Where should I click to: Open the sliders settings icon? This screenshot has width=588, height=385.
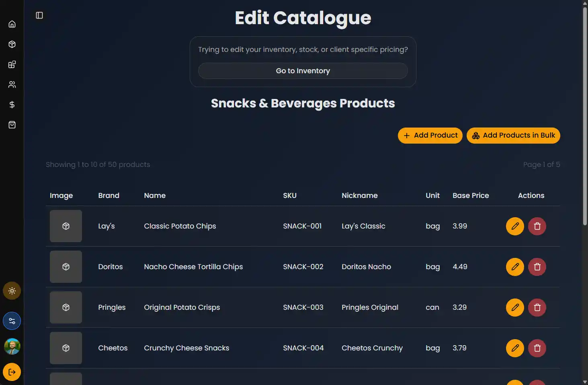click(x=12, y=321)
